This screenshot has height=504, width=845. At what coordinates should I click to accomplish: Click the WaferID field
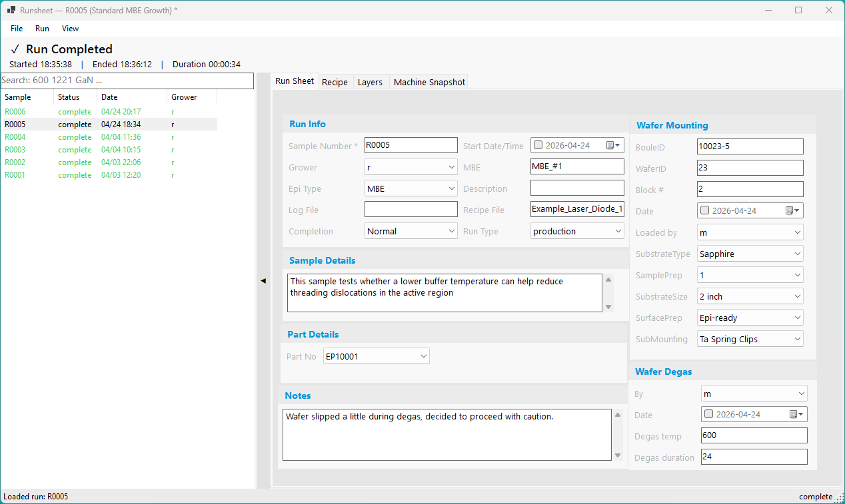click(x=750, y=168)
